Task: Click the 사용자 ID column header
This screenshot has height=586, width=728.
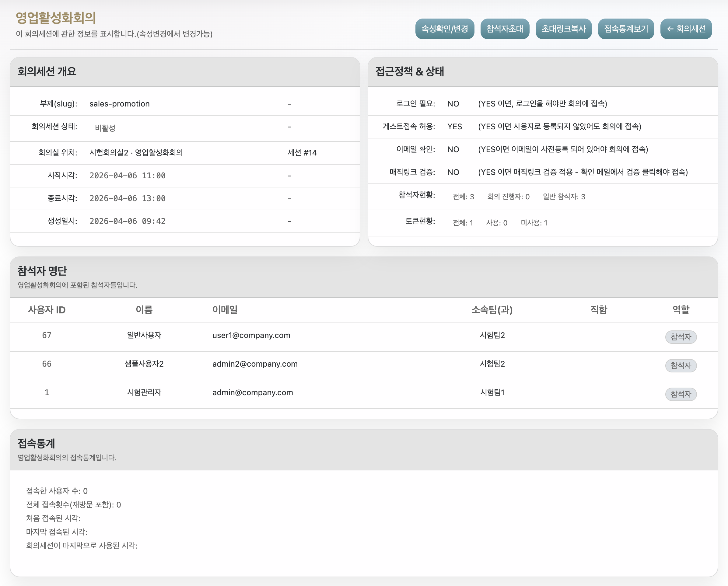Action: tap(47, 309)
